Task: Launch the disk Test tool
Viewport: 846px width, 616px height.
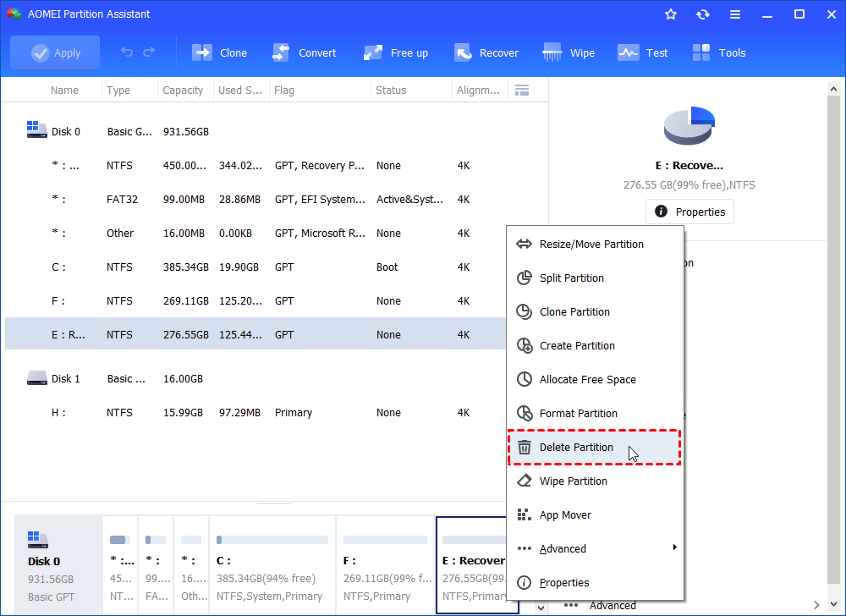Action: [x=643, y=52]
